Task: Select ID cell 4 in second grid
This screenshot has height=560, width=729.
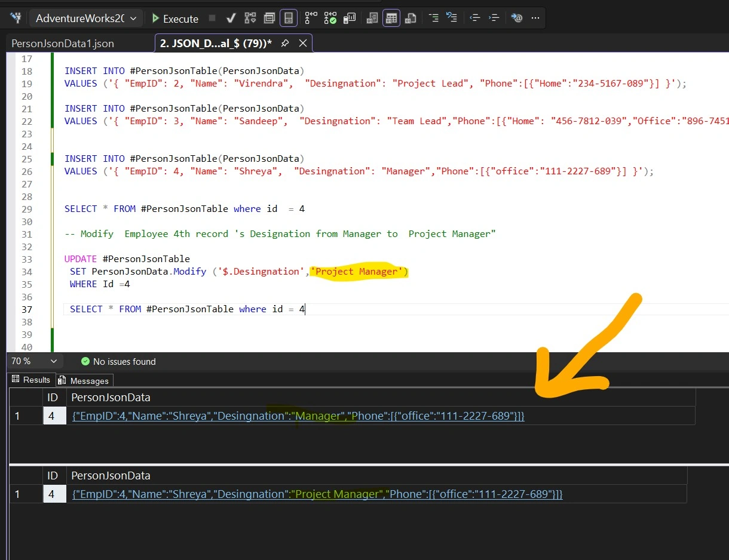Action: pos(54,494)
